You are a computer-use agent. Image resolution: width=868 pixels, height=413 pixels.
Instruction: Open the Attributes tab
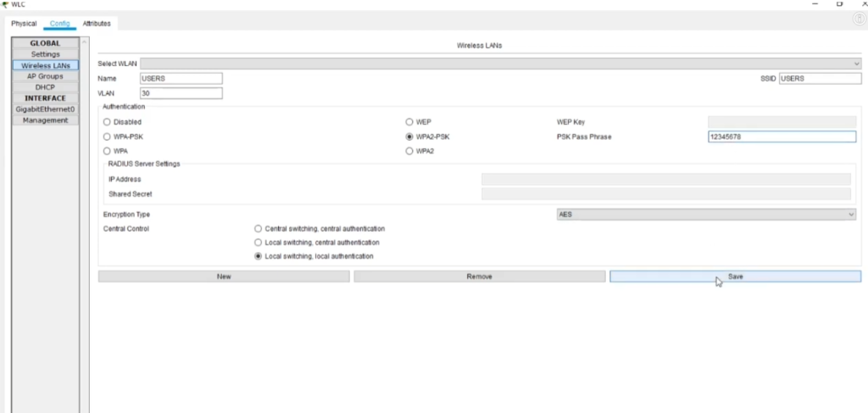97,24
